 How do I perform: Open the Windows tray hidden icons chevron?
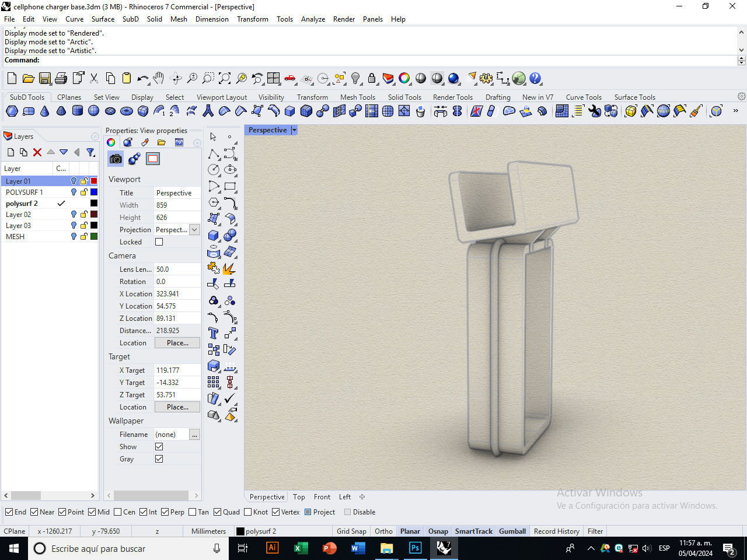[591, 548]
